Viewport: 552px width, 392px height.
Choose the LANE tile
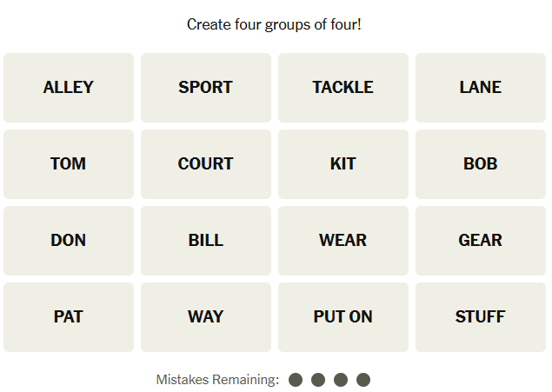[x=481, y=88]
